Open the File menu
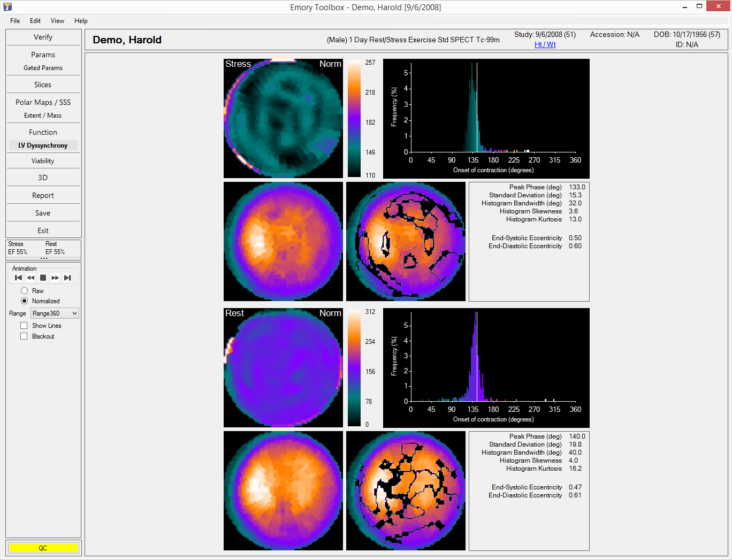Image resolution: width=732 pixels, height=560 pixels. click(15, 21)
